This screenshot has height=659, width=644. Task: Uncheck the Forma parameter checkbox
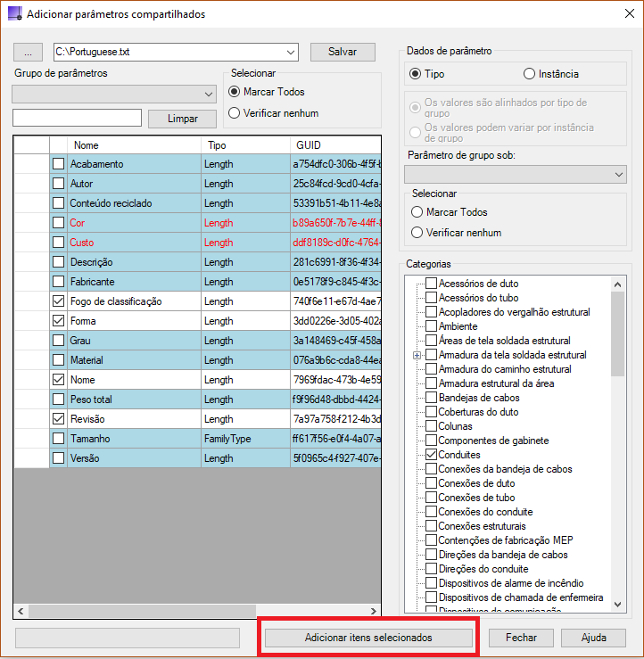coord(59,321)
